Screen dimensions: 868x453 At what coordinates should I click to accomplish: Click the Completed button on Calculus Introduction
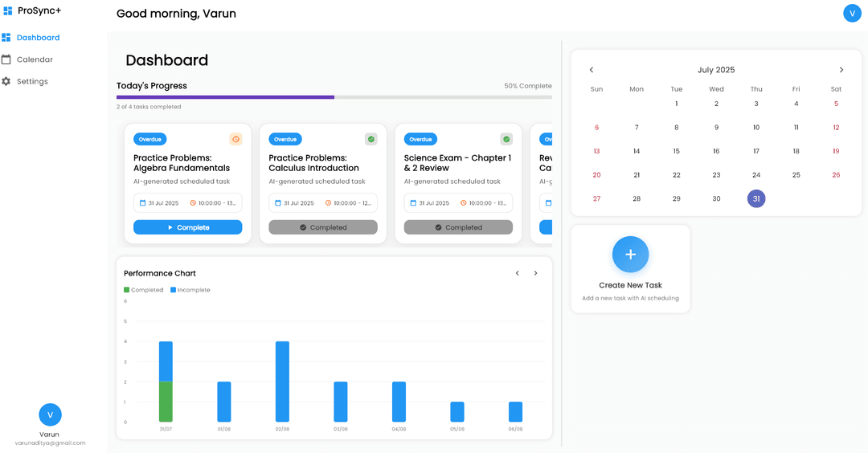(x=323, y=227)
